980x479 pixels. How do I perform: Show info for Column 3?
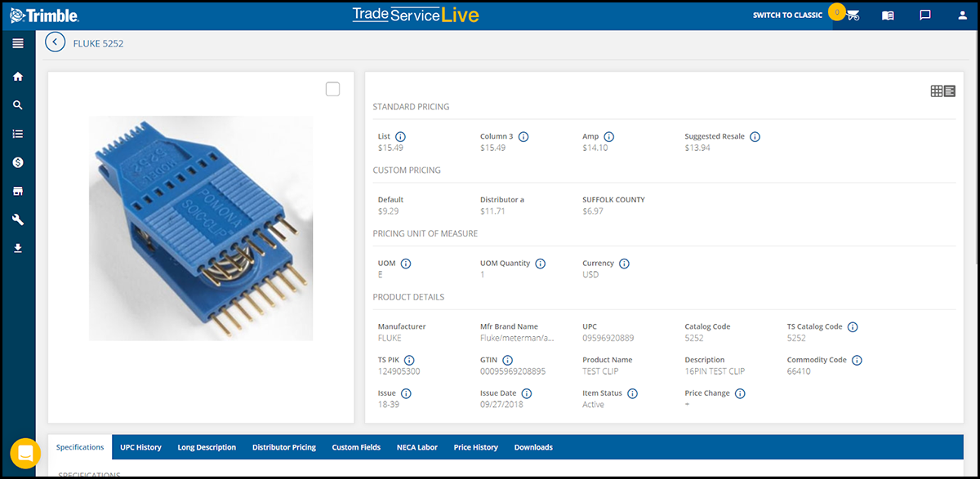(x=523, y=137)
